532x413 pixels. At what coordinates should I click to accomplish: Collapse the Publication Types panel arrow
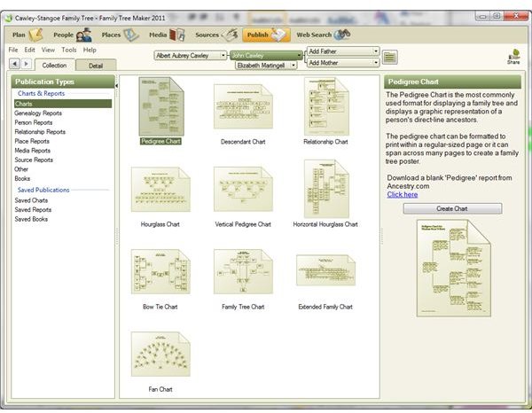(116, 86)
